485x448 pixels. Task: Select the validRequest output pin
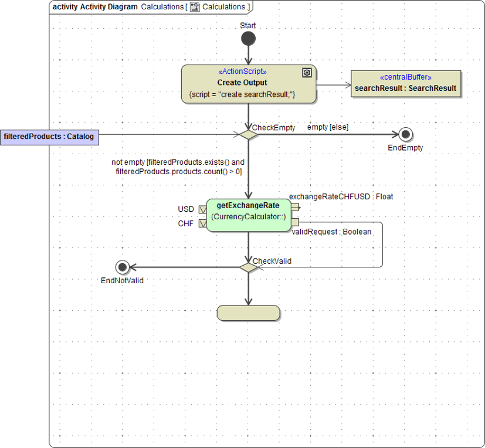[x=295, y=222]
